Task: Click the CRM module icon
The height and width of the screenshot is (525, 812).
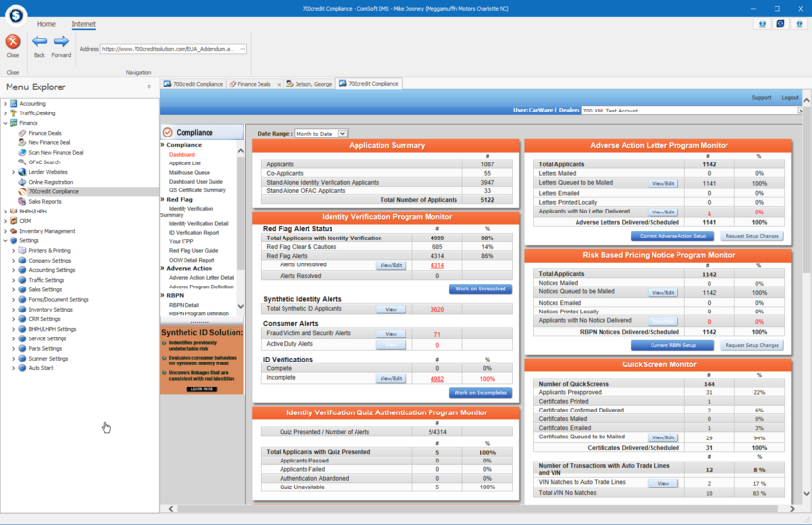Action: (x=13, y=221)
